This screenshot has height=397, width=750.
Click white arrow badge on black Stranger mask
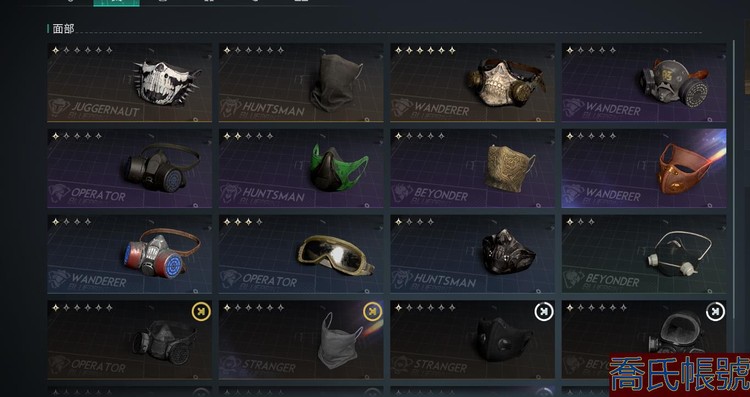[544, 312]
